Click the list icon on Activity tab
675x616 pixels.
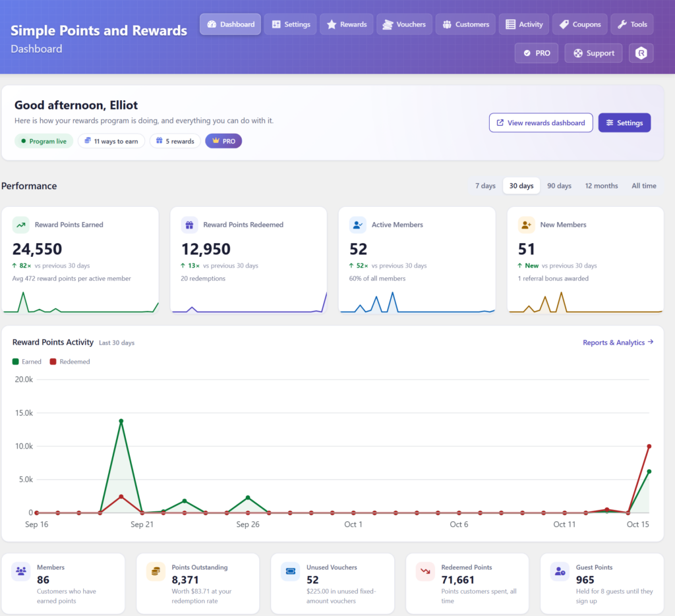511,24
